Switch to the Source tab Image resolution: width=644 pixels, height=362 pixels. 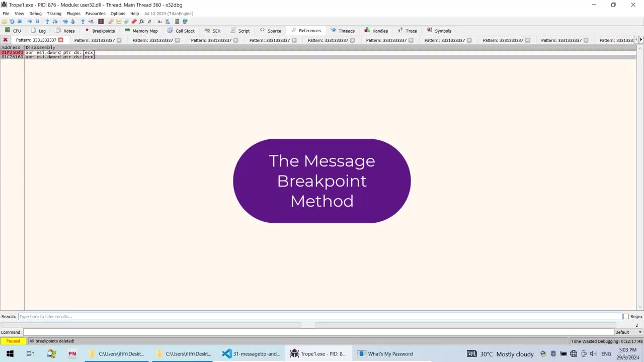click(270, 31)
